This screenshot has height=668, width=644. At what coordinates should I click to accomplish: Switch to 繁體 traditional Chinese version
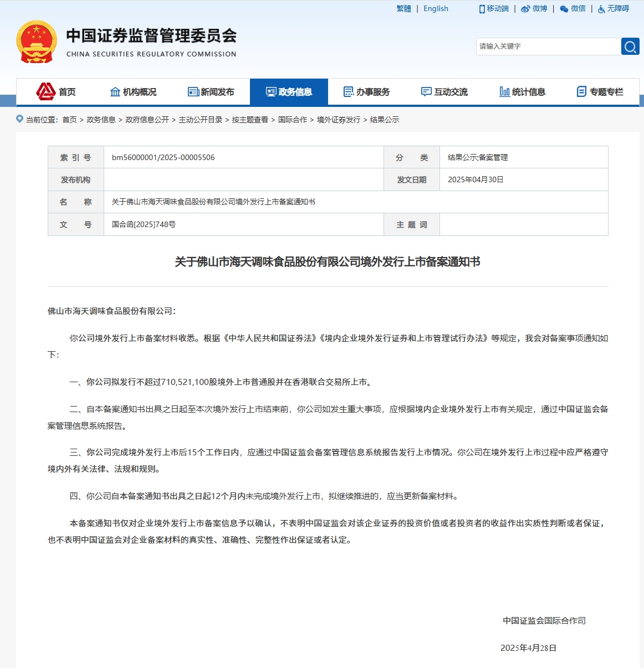404,9
